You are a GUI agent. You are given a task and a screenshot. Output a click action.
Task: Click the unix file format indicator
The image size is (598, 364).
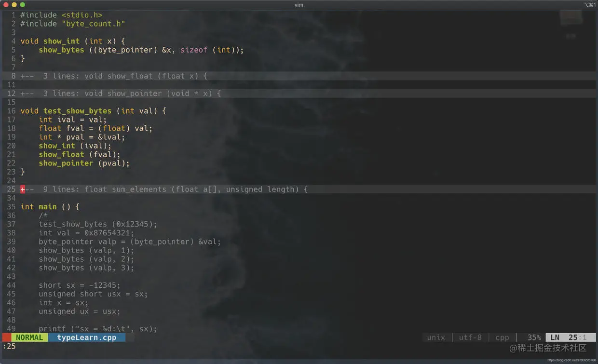point(436,337)
